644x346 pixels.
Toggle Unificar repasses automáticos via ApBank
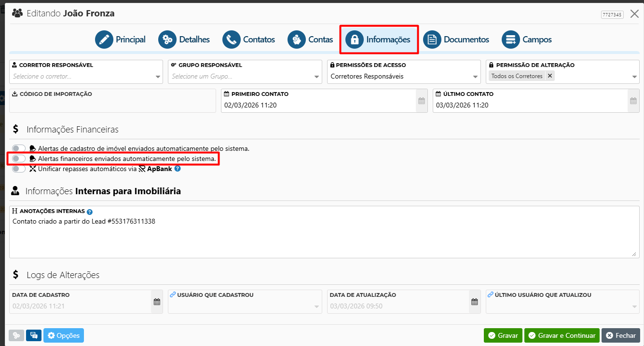point(19,169)
